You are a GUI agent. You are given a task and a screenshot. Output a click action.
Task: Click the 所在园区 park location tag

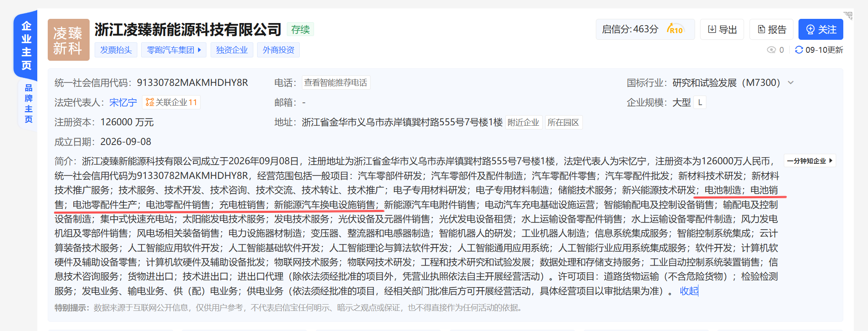click(x=563, y=122)
